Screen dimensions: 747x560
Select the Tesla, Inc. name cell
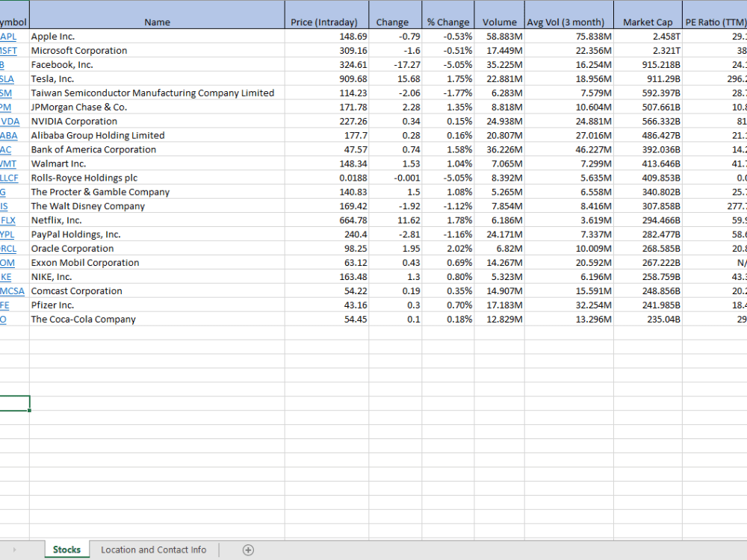[x=157, y=78]
